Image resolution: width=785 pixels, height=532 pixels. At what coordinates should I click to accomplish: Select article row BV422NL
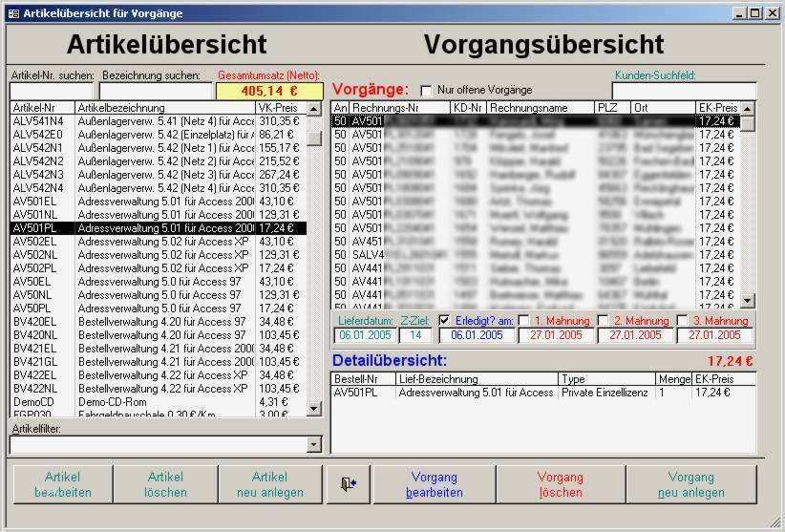(x=159, y=389)
